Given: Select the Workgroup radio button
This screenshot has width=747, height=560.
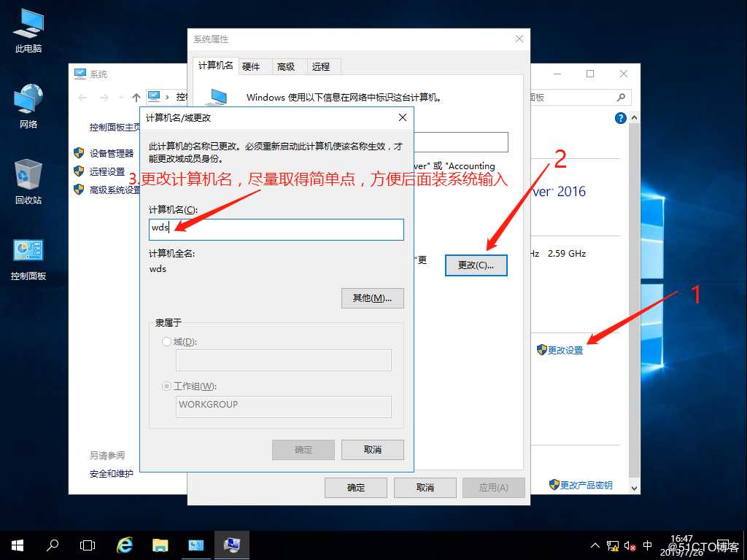Looking at the screenshot, I should click(x=166, y=386).
